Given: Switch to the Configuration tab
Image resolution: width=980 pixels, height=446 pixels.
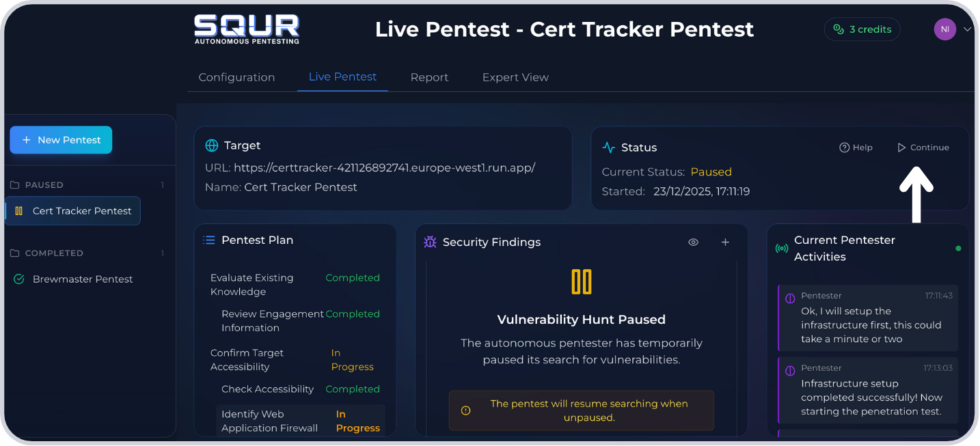Looking at the screenshot, I should 236,77.
